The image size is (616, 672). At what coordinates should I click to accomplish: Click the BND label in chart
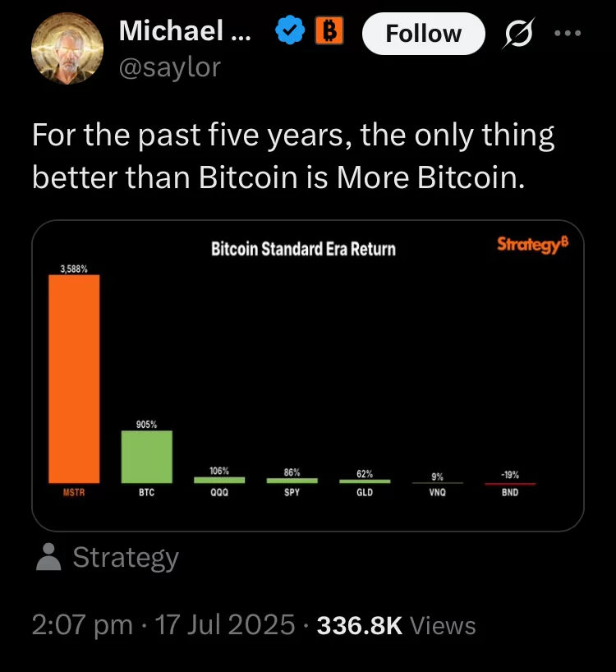click(x=510, y=492)
